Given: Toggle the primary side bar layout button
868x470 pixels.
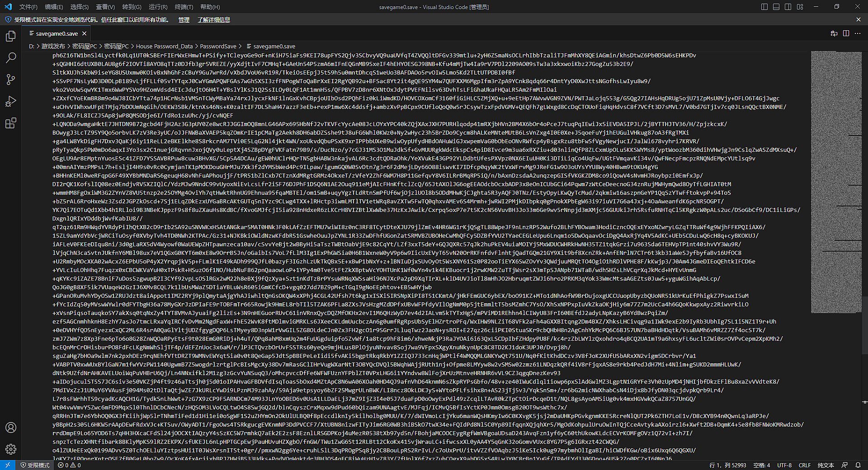Looking at the screenshot, I should coord(764,7).
